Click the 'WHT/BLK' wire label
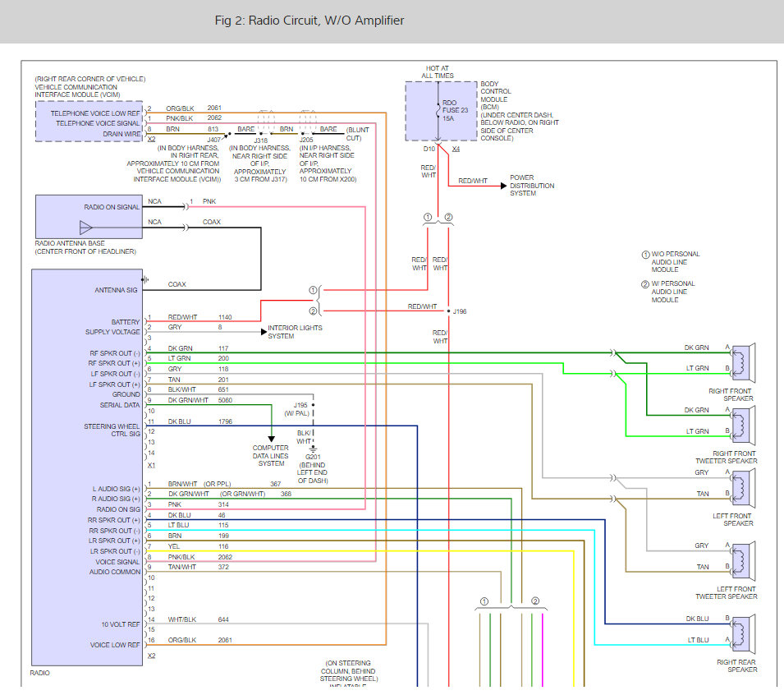The width and height of the screenshot is (784, 695). tap(182, 619)
